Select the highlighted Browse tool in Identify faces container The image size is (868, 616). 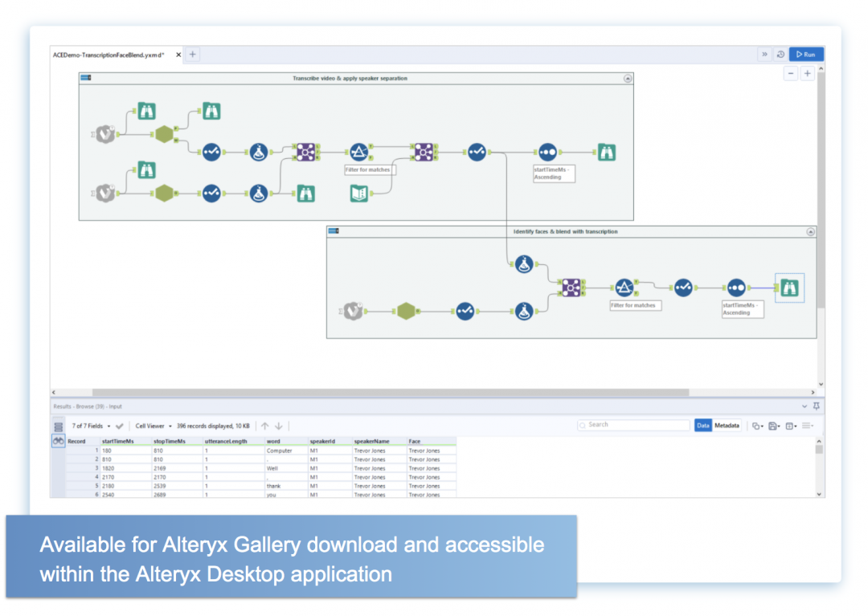tap(789, 288)
